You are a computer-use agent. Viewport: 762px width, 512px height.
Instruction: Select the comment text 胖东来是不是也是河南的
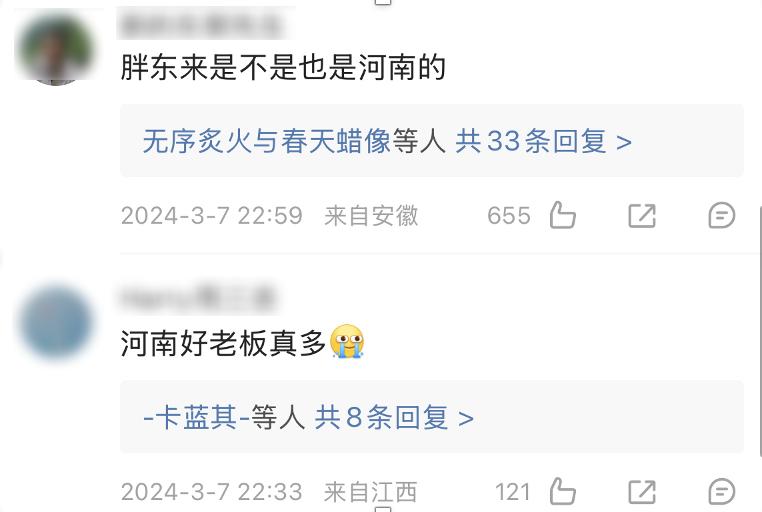click(283, 67)
